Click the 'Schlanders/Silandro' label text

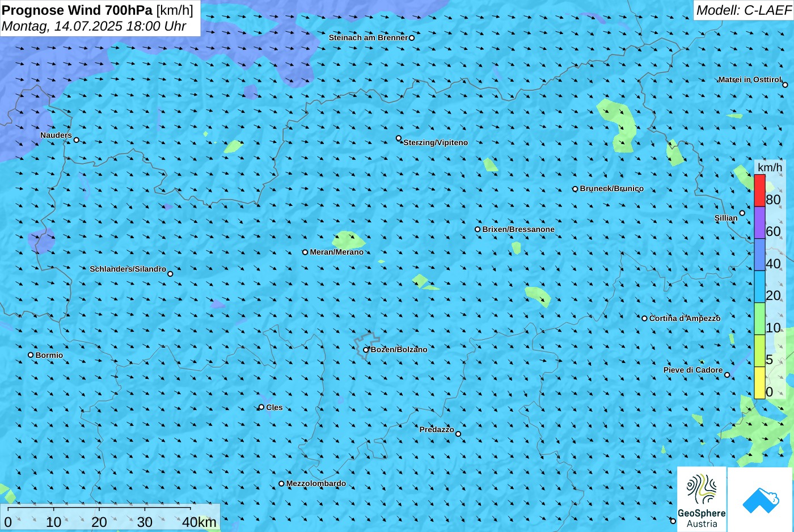point(128,269)
